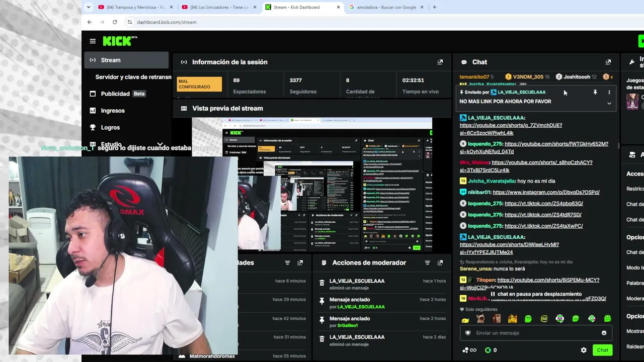Click the MAL CONFIGURADO status badge
Screen dimensions: 644x362
200,84
